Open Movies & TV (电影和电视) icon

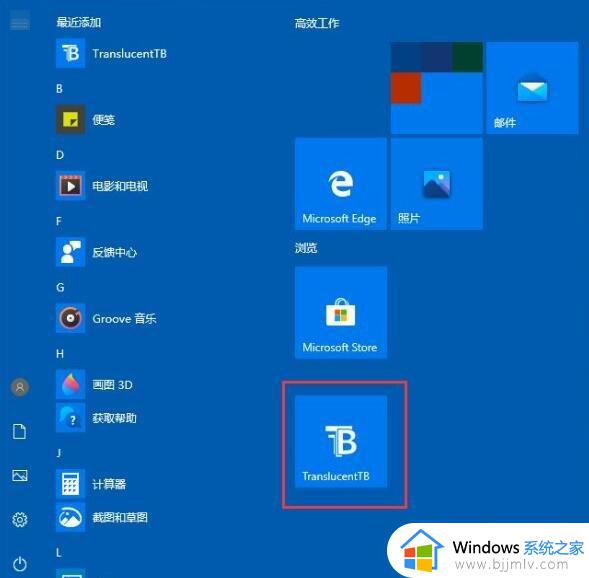[70, 186]
